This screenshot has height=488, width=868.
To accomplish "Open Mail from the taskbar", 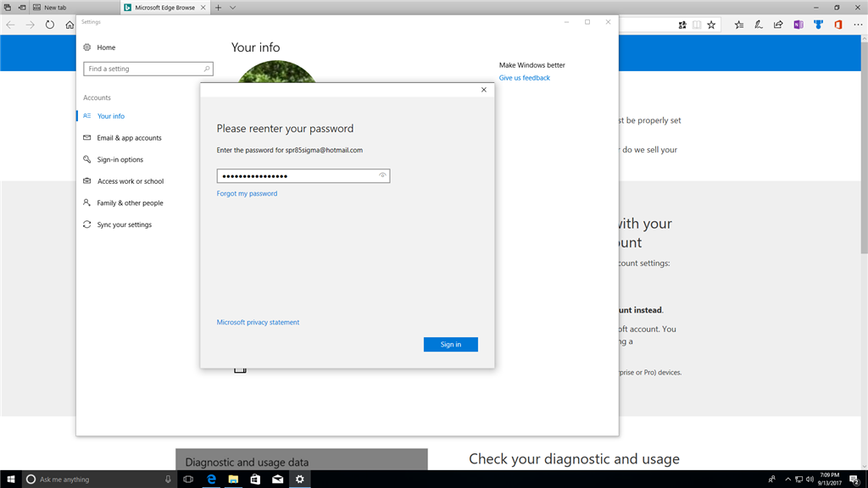I will 277,480.
